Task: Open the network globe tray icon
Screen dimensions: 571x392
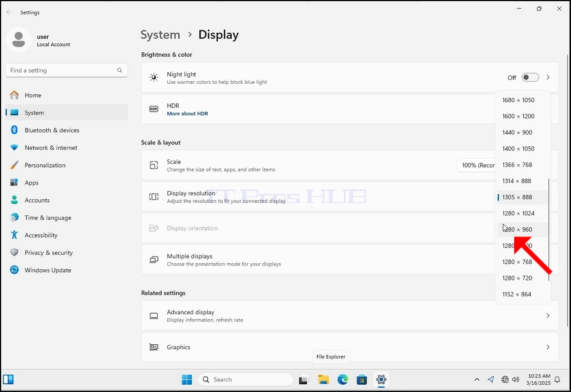Action: [x=505, y=380]
